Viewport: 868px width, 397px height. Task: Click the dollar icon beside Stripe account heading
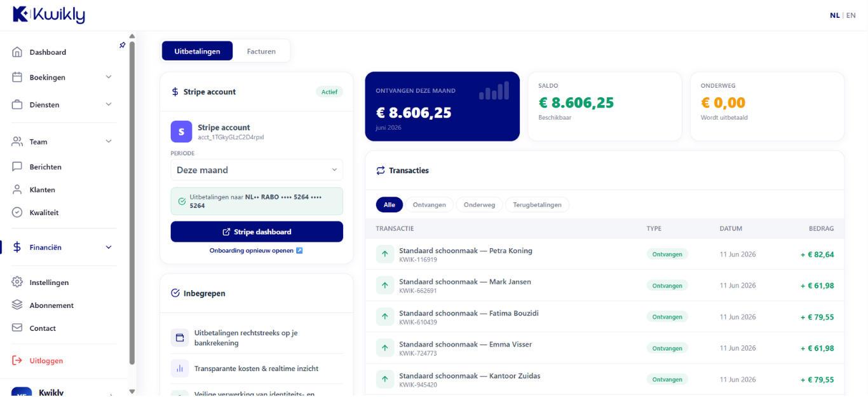click(x=175, y=92)
